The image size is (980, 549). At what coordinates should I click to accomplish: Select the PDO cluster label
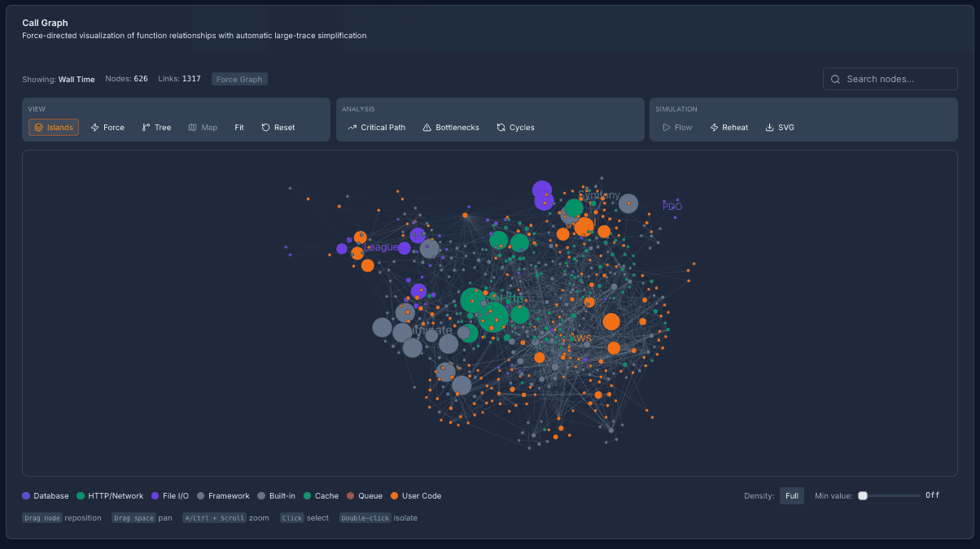[x=672, y=207]
